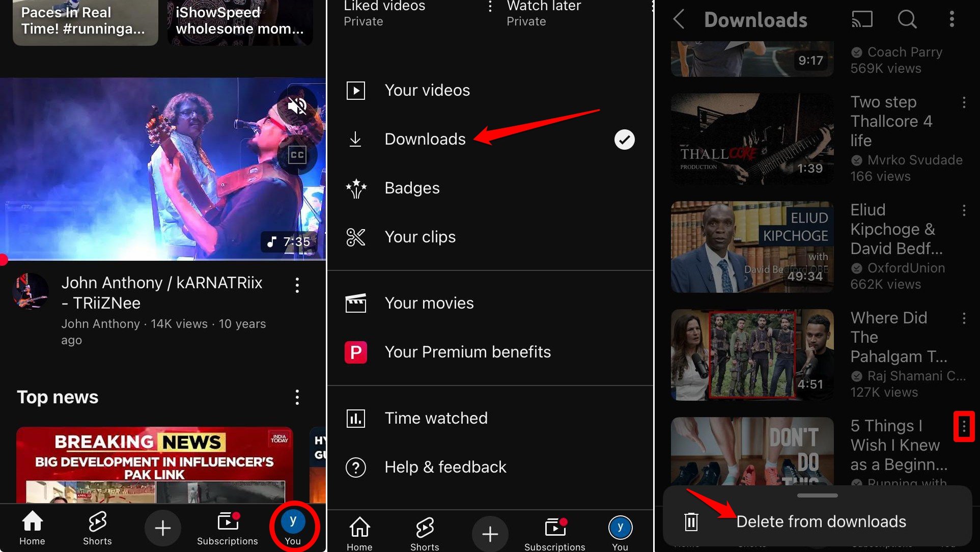Open Two step Thallcore 4 life title
The height and width of the screenshot is (552, 980).
(x=891, y=121)
